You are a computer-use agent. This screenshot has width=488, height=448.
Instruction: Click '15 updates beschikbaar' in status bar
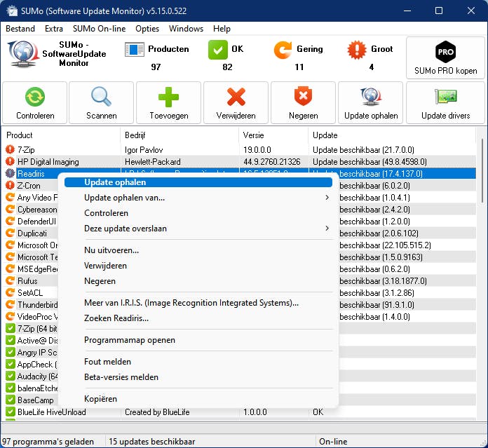pyautogui.click(x=152, y=442)
